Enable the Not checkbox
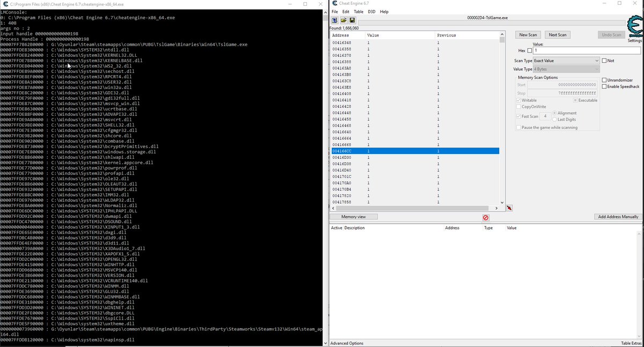Screen dimensions: 644x347 604,61
